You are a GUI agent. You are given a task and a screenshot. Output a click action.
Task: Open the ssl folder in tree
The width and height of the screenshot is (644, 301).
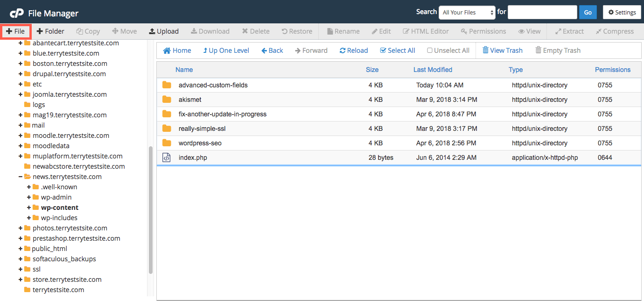pos(36,269)
